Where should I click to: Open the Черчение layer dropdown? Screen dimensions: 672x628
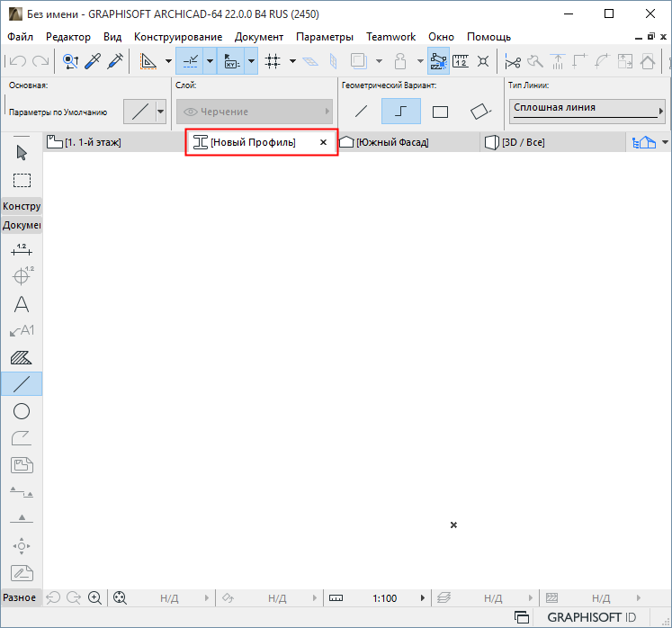(255, 112)
